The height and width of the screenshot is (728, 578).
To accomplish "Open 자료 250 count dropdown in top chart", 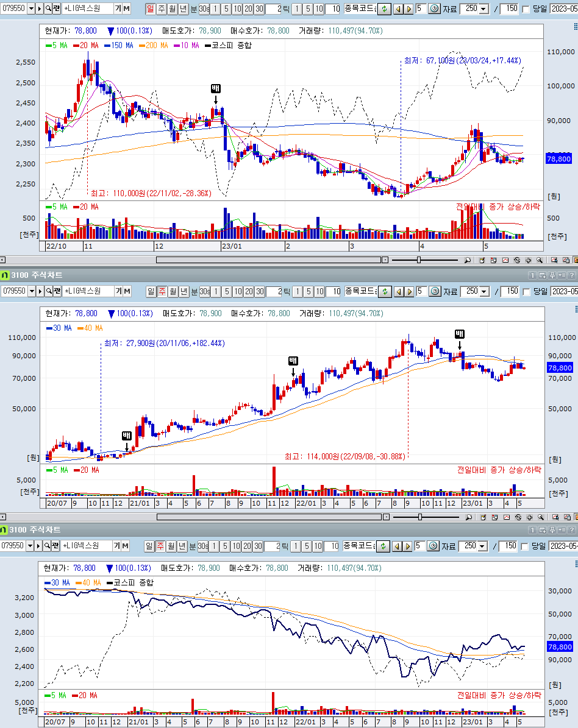I will click(483, 9).
